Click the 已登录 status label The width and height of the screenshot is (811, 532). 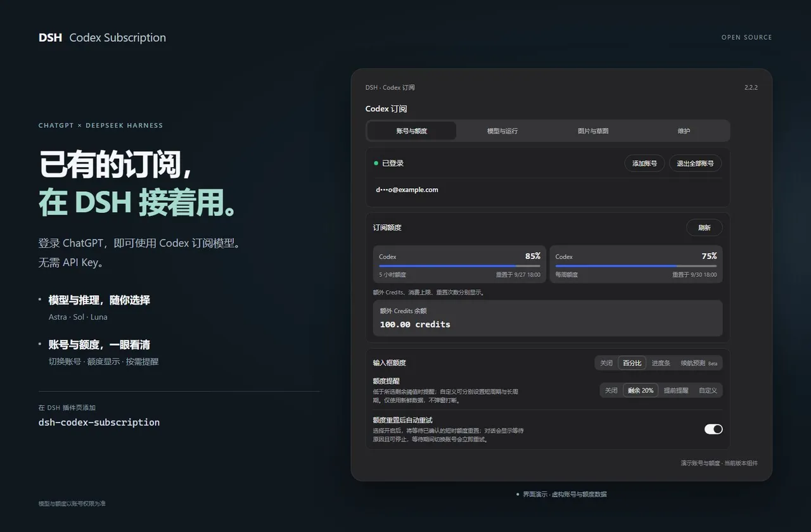tap(393, 163)
